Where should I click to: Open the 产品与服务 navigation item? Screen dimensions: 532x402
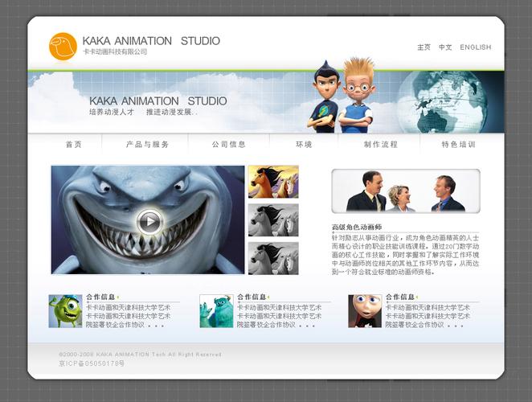coord(147,145)
